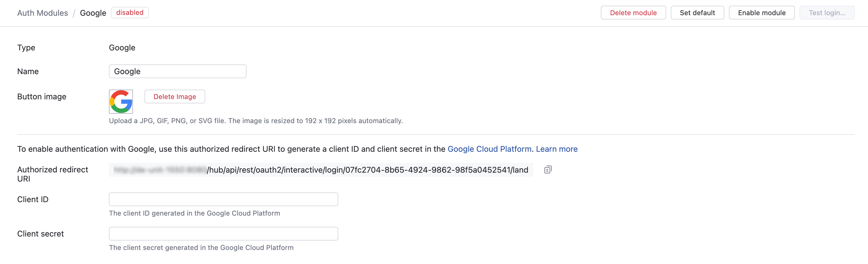Viewport: 868px width, 264px height.
Task: Click the Name field label
Action: click(28, 71)
